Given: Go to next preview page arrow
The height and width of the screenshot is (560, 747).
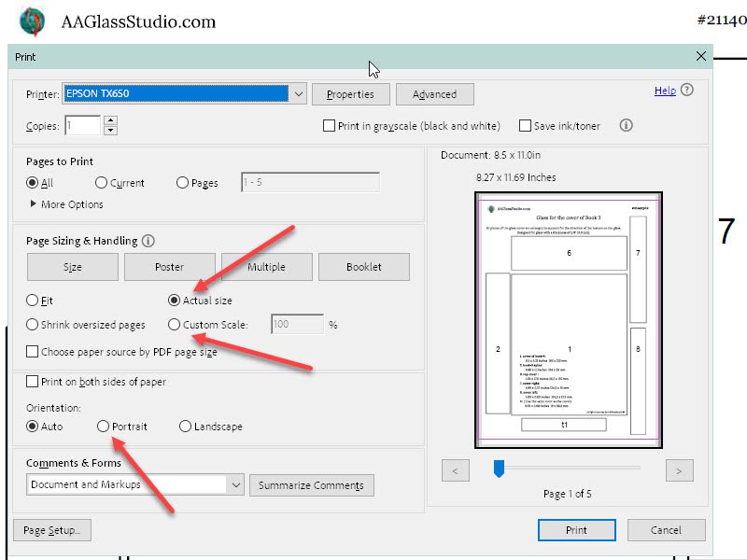Looking at the screenshot, I should (679, 470).
